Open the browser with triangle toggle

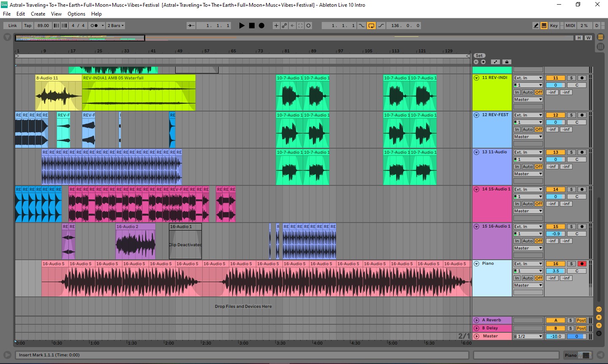(x=7, y=37)
